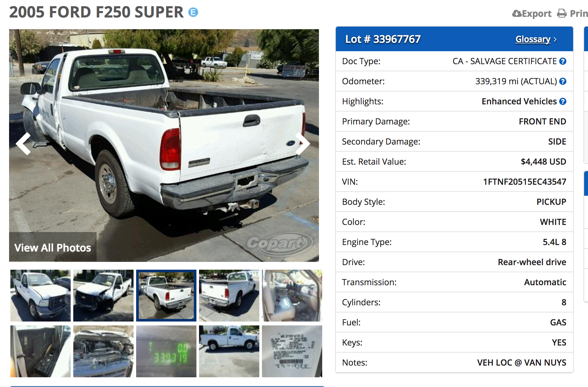Click the Print printer icon
588x387 pixels.
click(x=562, y=14)
